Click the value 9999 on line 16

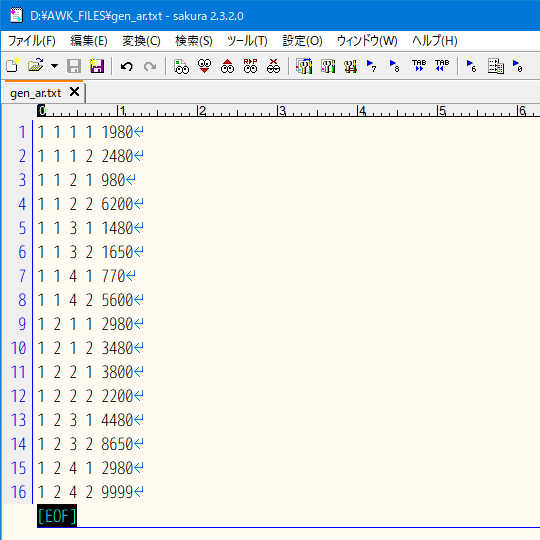click(x=117, y=492)
